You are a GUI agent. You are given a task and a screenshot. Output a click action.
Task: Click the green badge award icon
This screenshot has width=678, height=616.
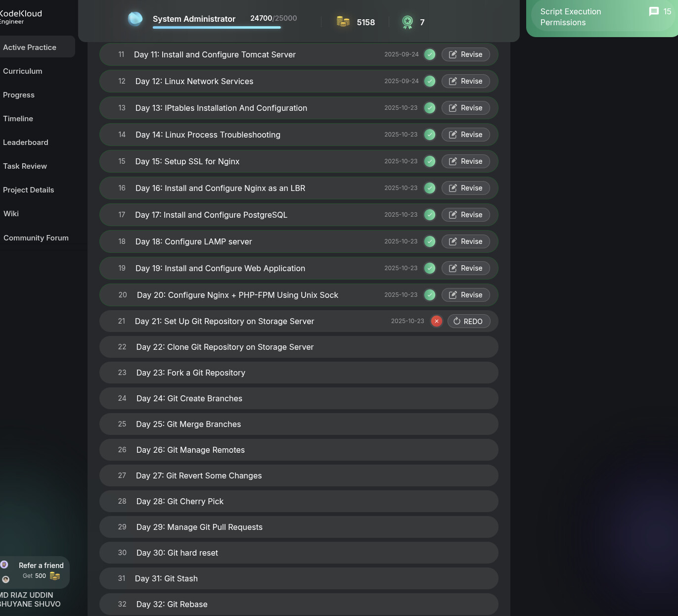(407, 22)
